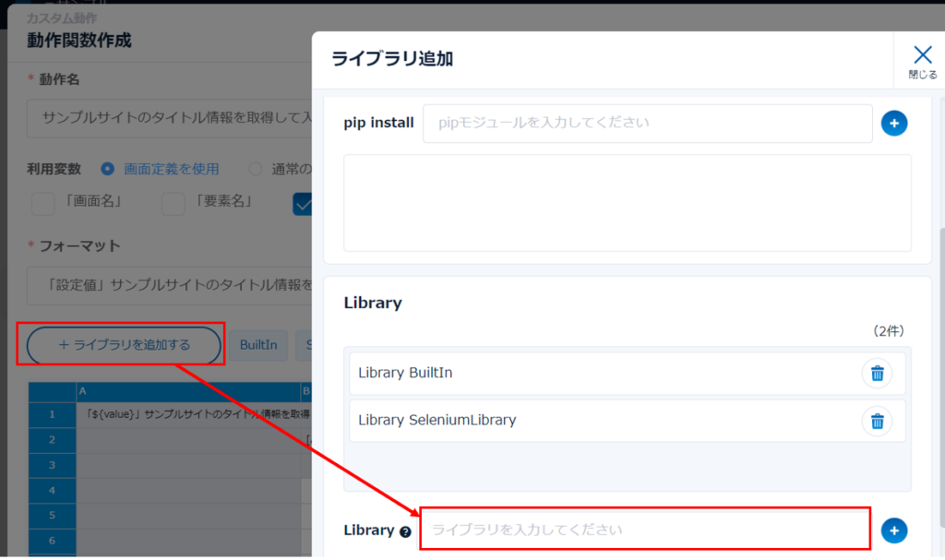Open the help icon next to Library label
This screenshot has height=560, width=945.
point(405,531)
